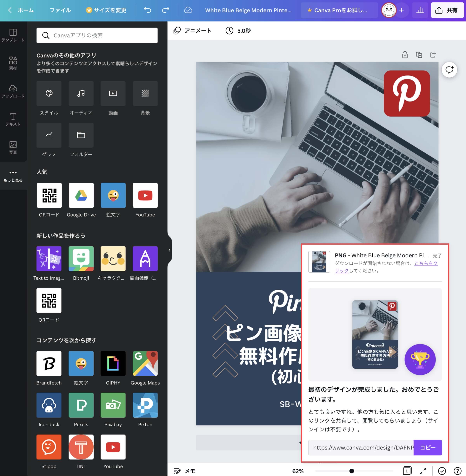
Task: Open the Brandfetch app
Action: [x=49, y=363]
